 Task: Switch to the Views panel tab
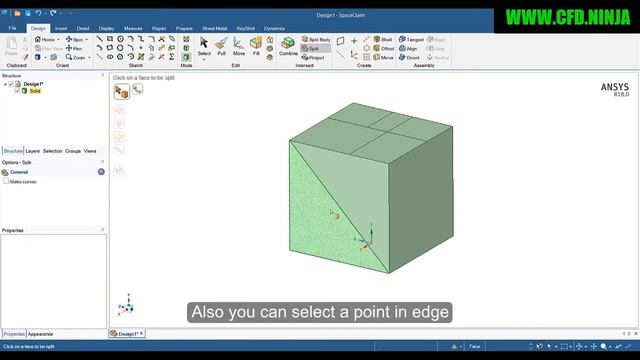[x=90, y=151]
